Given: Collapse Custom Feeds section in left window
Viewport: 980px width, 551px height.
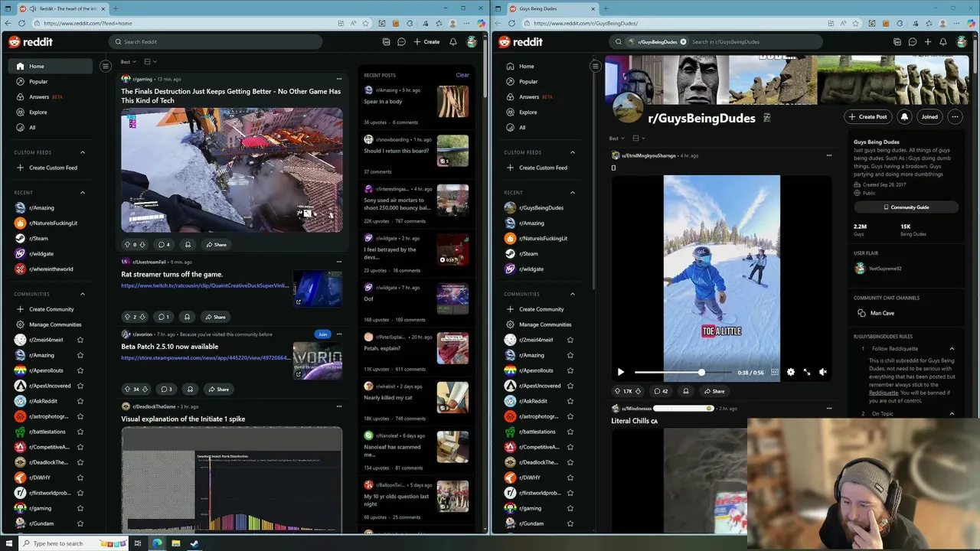Looking at the screenshot, I should pyautogui.click(x=83, y=152).
